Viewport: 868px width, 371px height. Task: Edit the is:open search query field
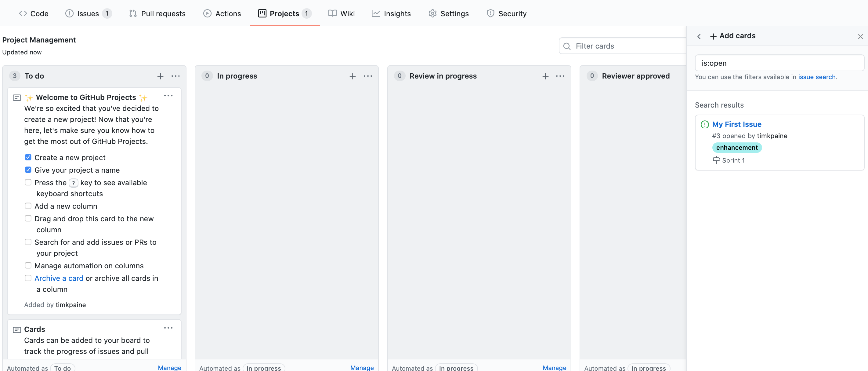(x=779, y=63)
